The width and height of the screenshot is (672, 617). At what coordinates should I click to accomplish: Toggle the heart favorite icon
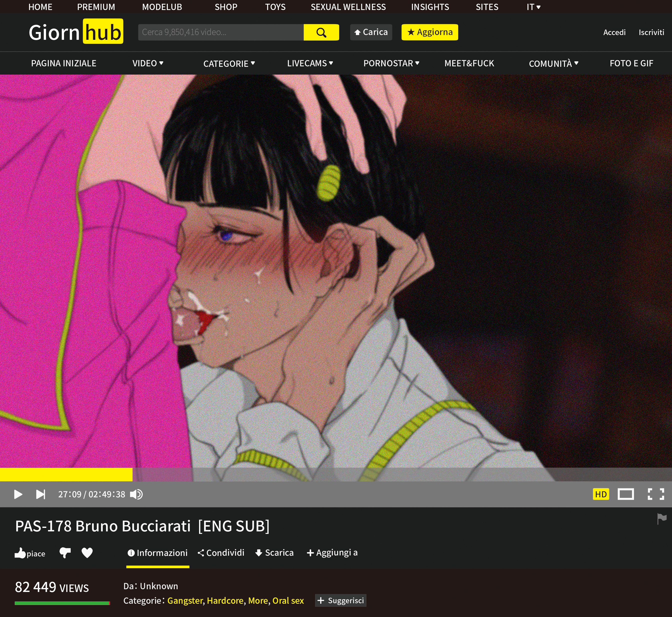pos(87,553)
